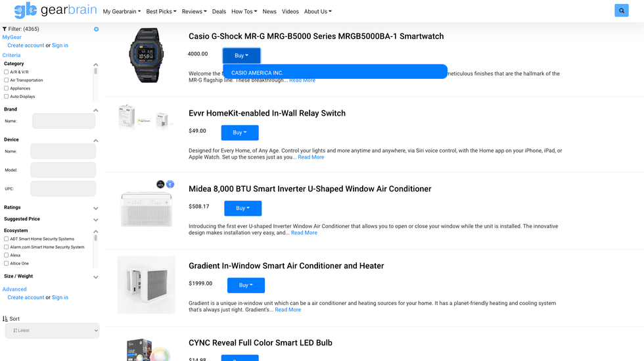Open the Best Picks menu

pos(161,11)
